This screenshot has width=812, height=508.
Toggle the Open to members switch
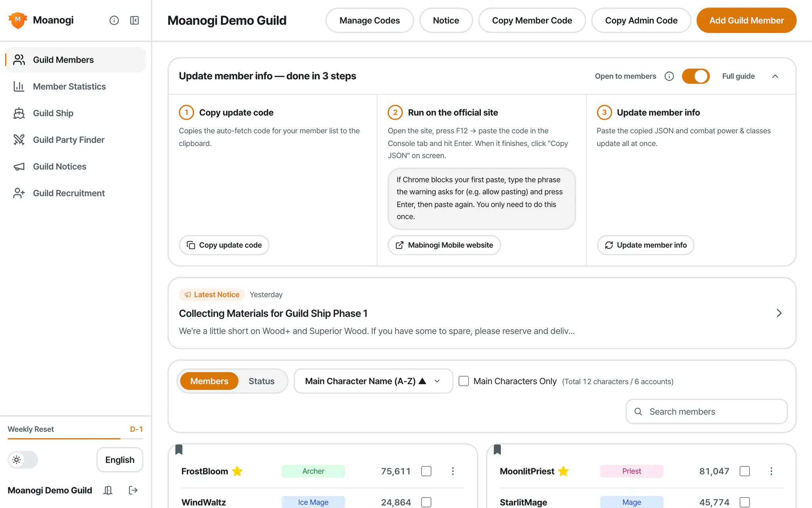(x=696, y=76)
